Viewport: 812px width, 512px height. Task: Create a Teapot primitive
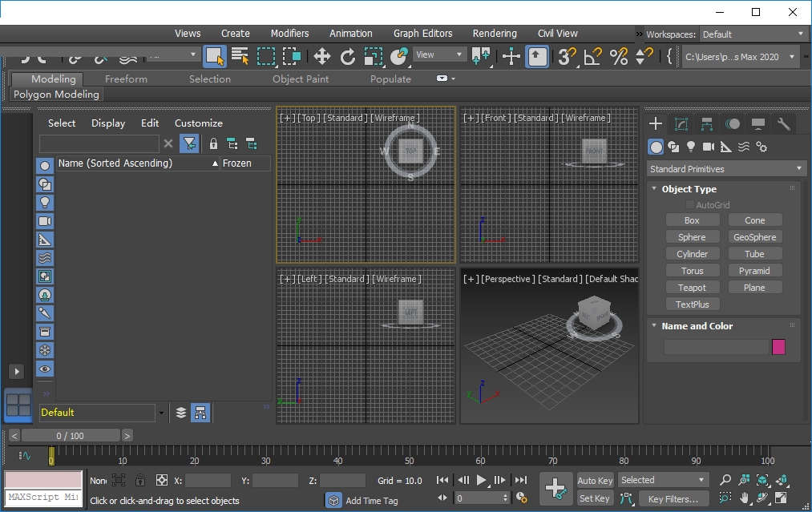coord(692,288)
